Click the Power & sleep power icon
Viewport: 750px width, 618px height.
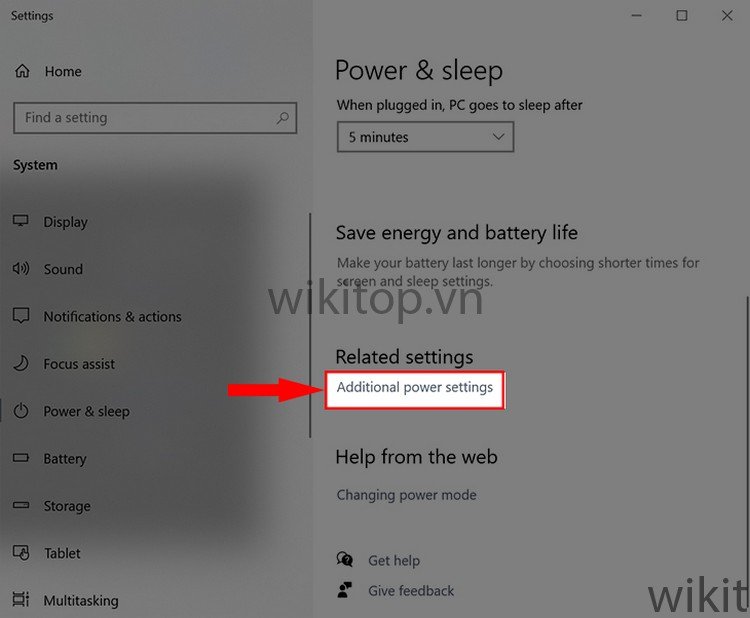pos(21,411)
